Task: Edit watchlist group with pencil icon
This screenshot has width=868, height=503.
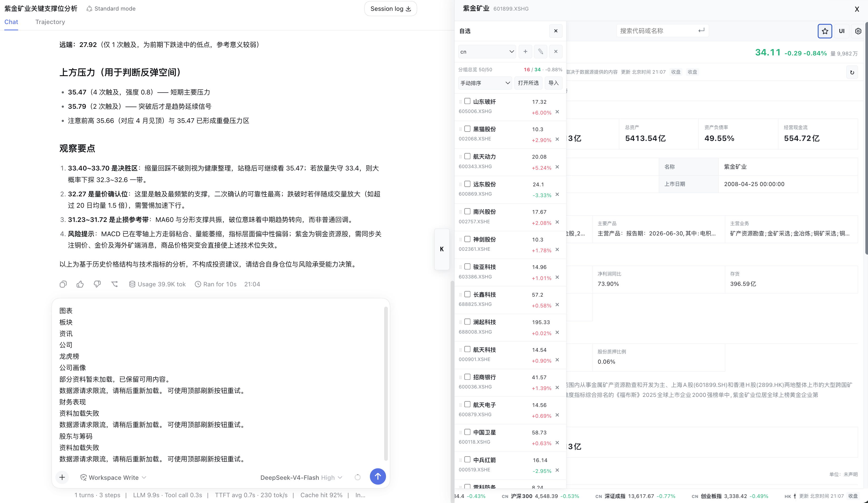Action: point(540,52)
